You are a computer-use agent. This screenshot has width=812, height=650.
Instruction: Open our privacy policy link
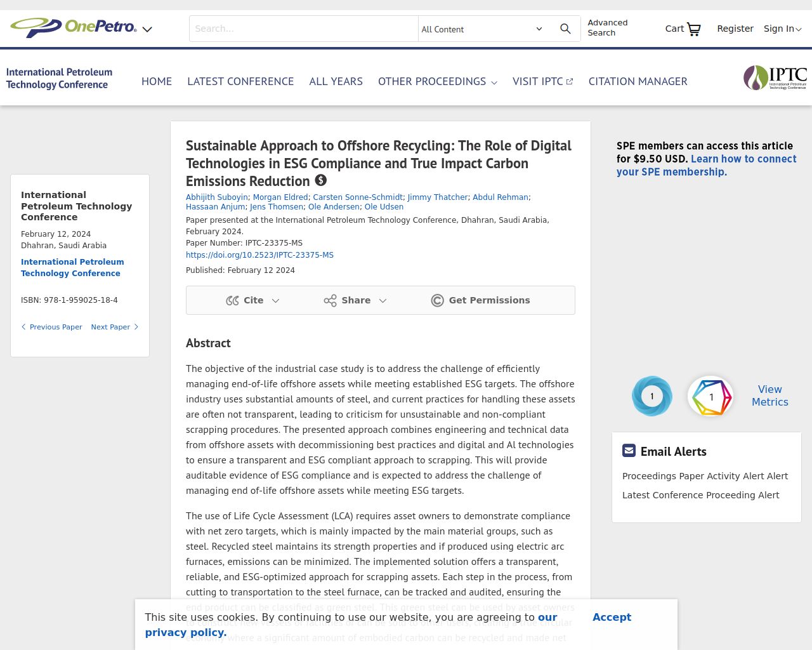click(x=351, y=625)
